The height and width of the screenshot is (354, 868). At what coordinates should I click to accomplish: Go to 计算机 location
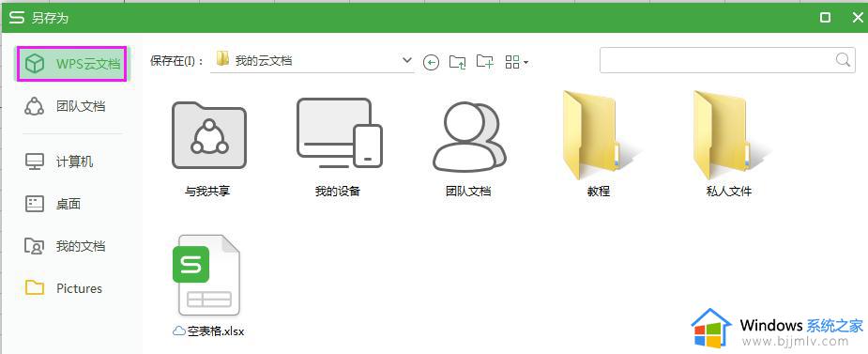click(x=71, y=162)
